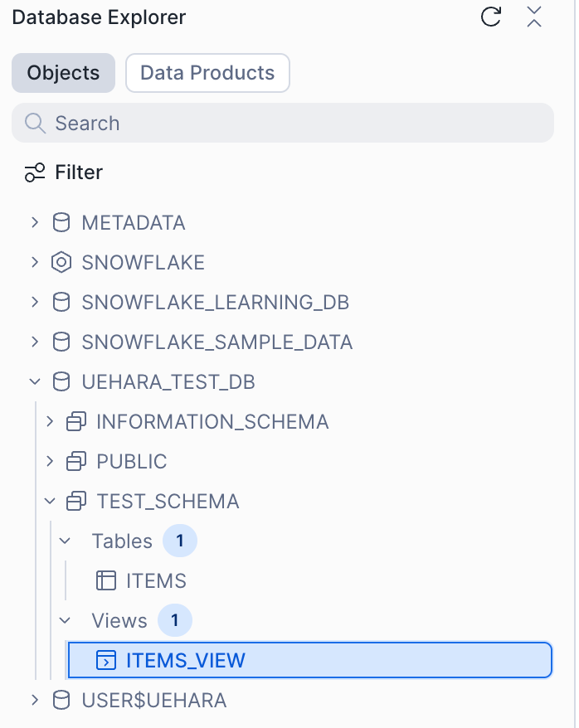Image resolution: width=579 pixels, height=728 pixels.
Task: Click the Filter button label
Action: 79,172
